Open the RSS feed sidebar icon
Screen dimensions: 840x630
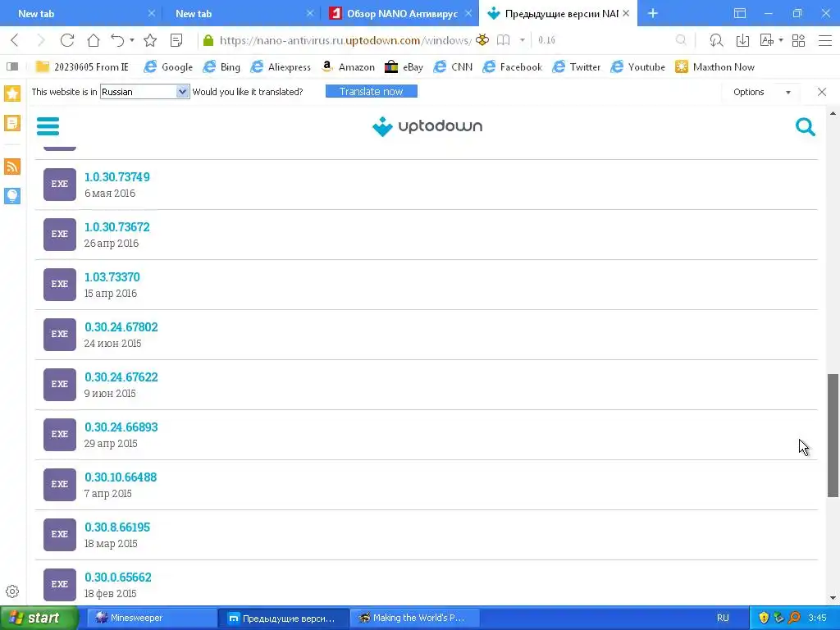12,166
